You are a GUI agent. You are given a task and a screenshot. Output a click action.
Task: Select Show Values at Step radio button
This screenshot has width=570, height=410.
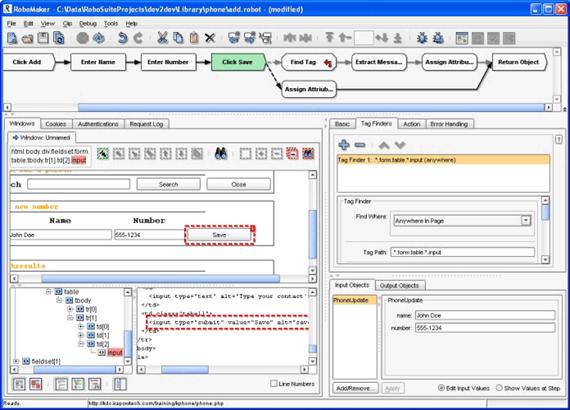499,388
